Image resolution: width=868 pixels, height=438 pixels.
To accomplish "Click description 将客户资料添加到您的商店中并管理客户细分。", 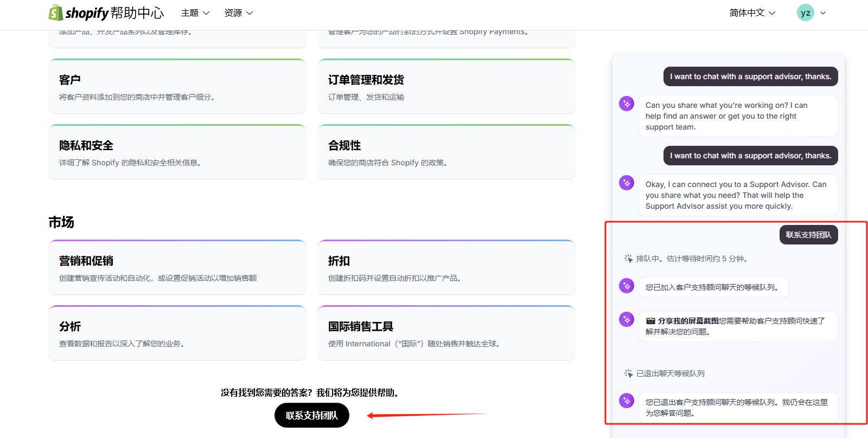I will click(138, 97).
